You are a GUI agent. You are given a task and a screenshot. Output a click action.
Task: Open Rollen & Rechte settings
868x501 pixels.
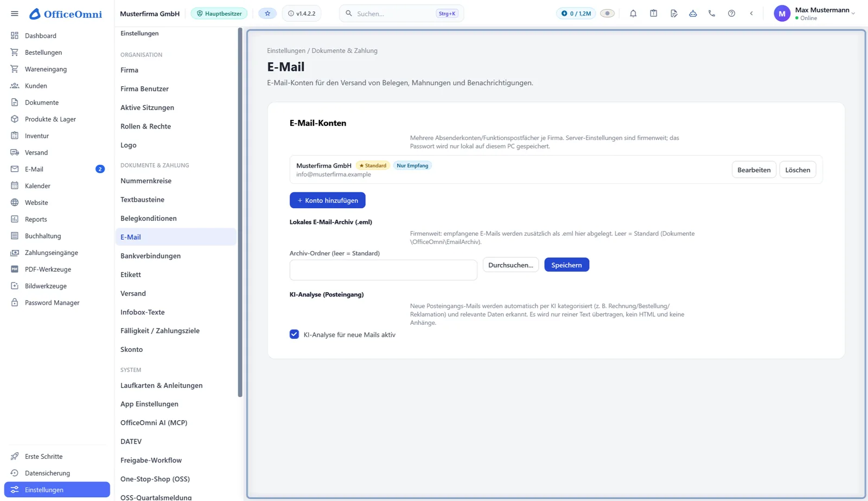[176, 126]
